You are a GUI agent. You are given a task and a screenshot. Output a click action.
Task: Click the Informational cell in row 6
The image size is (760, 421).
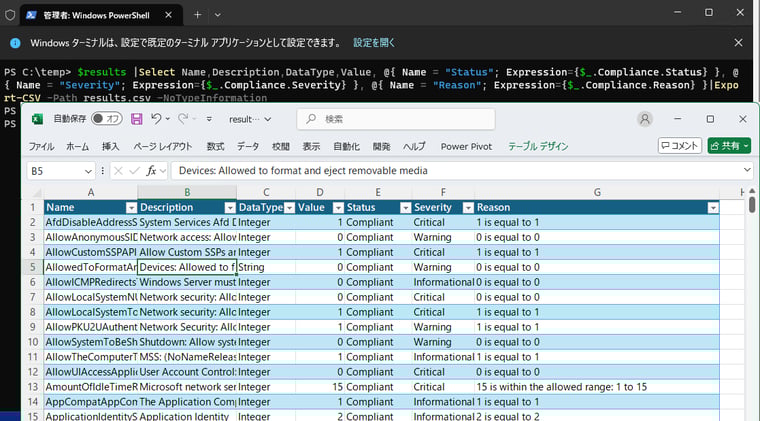pyautogui.click(x=443, y=282)
